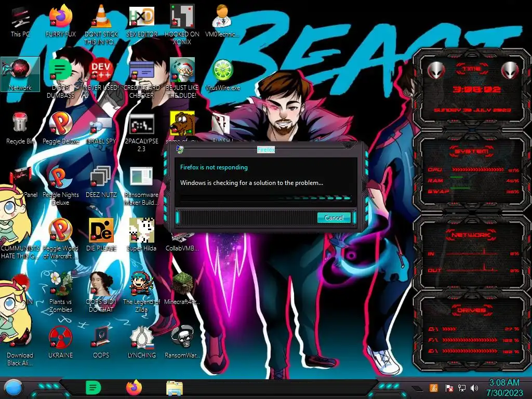Click the Firefox dialog progress bar
The image size is (532, 399).
265,198
